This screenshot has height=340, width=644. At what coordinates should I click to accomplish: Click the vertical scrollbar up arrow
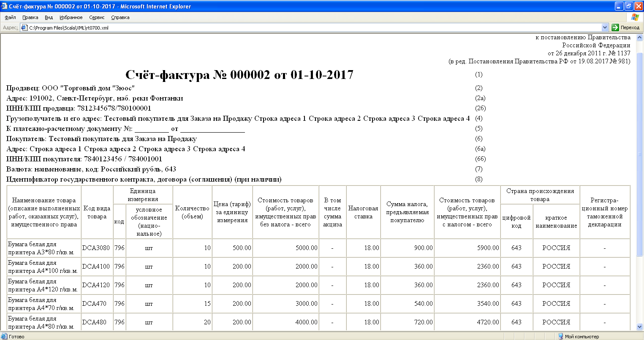tap(640, 37)
